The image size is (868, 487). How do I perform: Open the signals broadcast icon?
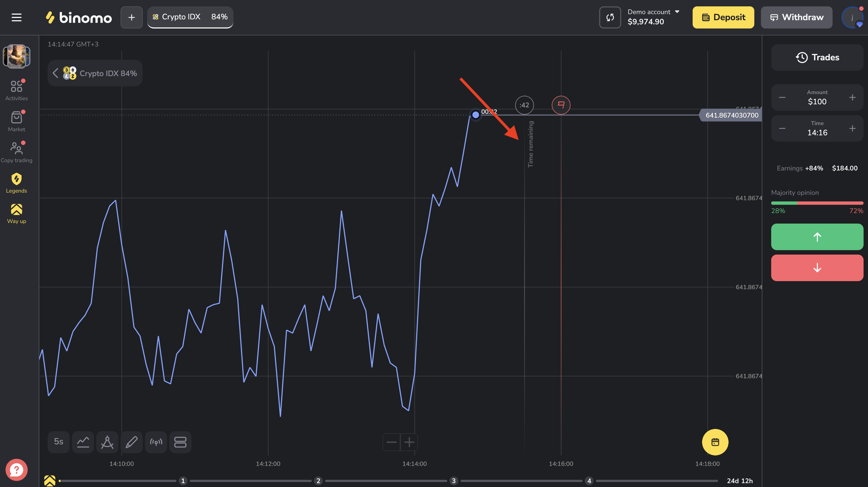tap(156, 442)
